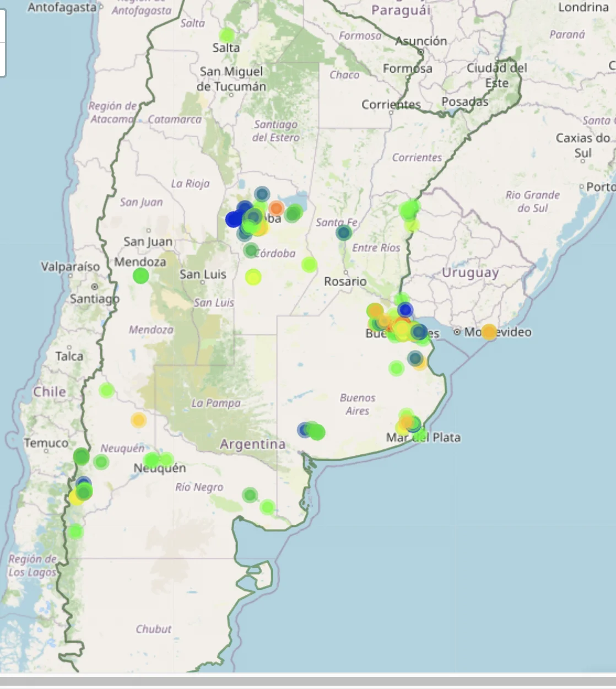Open the blue marker north of Buenos Aires
This screenshot has width=616, height=689.
click(x=405, y=309)
